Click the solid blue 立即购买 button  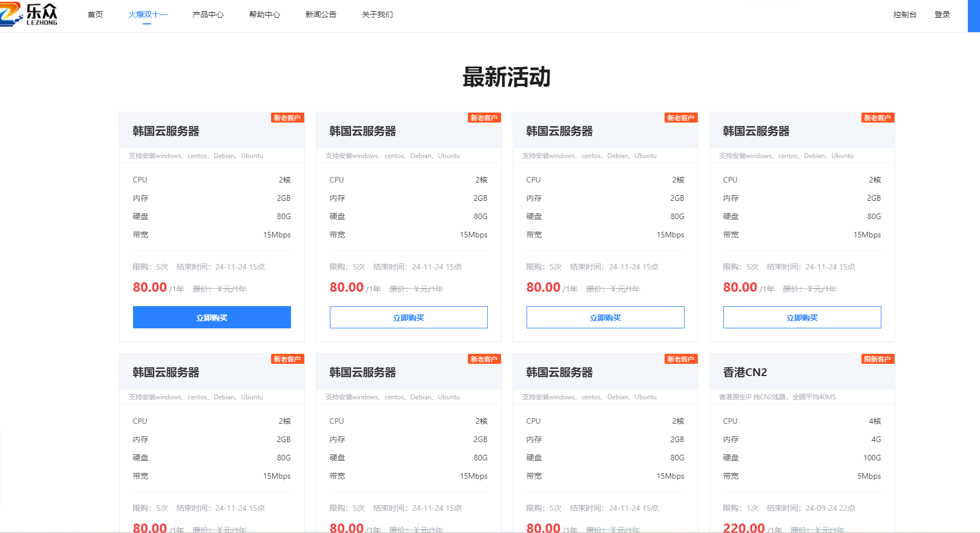212,317
